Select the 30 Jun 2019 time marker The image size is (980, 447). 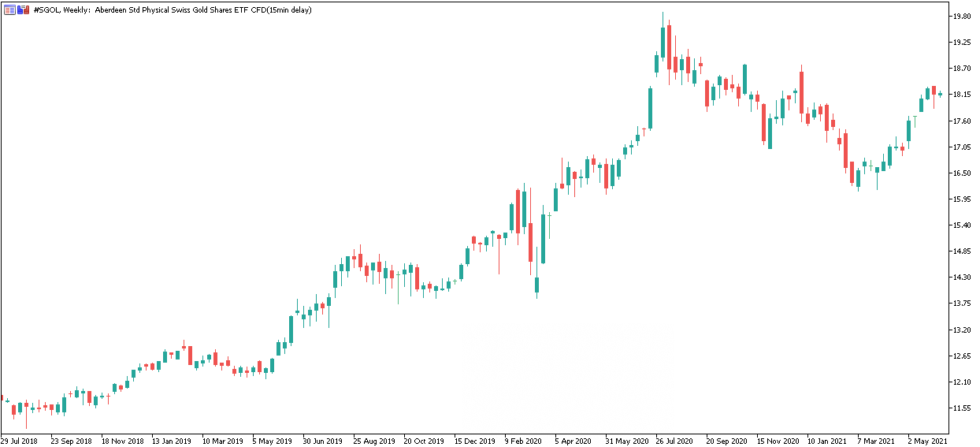click(322, 441)
